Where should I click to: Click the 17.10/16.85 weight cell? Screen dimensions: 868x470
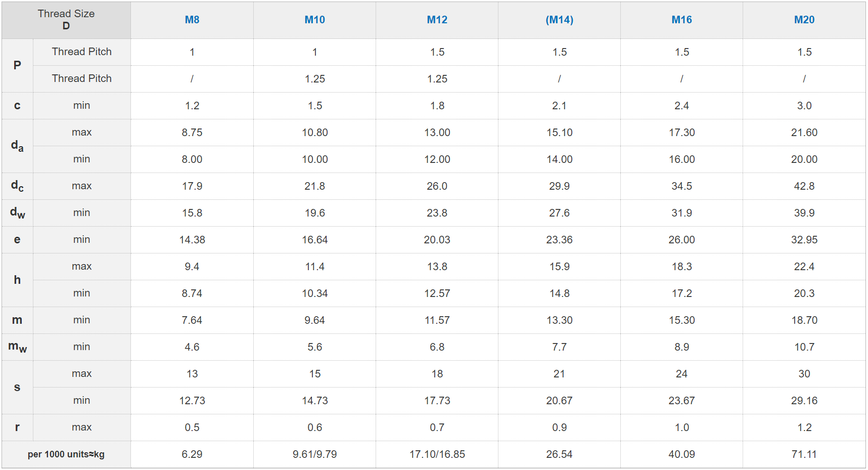pos(437,454)
